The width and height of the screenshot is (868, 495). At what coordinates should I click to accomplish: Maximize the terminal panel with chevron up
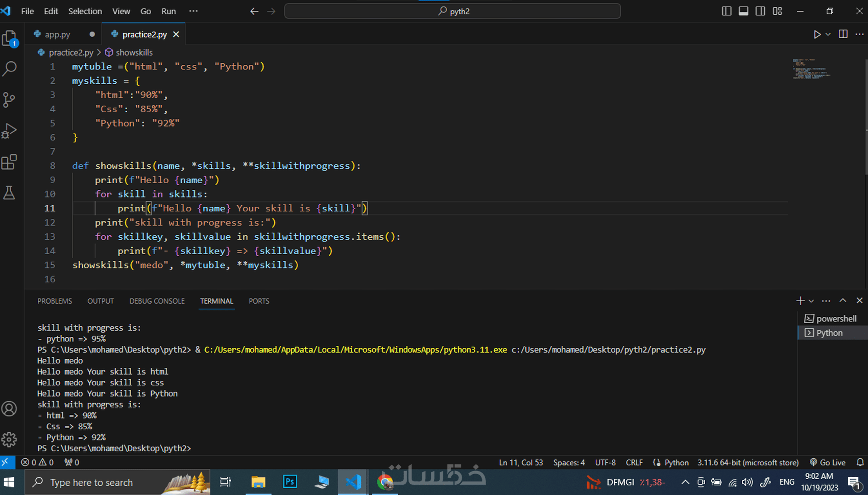(843, 301)
